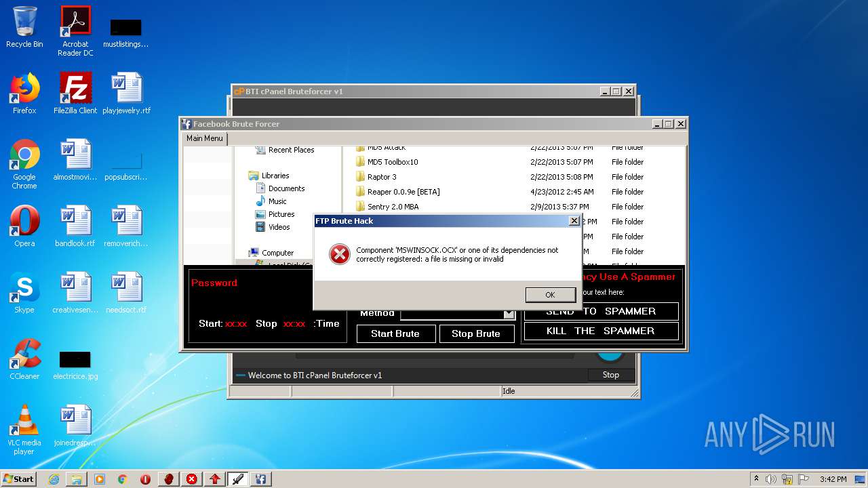
Task: Open creativesen... document on desktop
Action: 75,293
